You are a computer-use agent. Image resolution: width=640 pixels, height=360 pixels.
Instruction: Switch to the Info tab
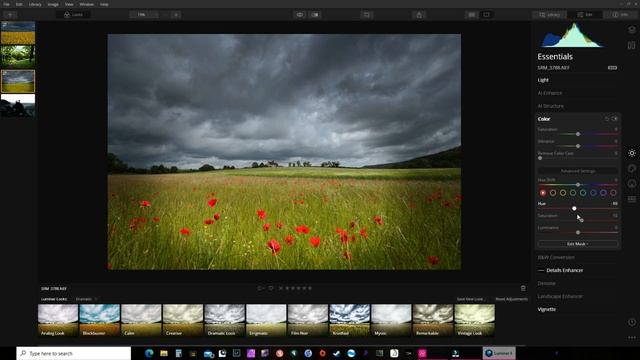[620, 15]
